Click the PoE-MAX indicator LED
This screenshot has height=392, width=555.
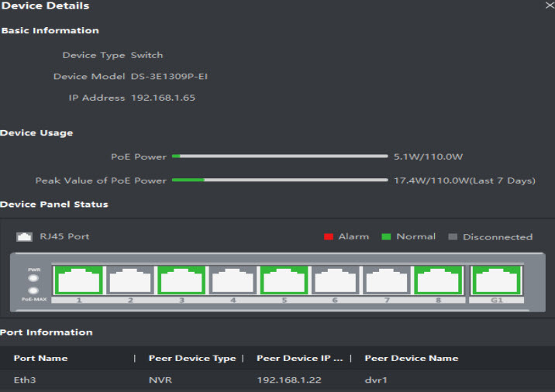pos(33,290)
